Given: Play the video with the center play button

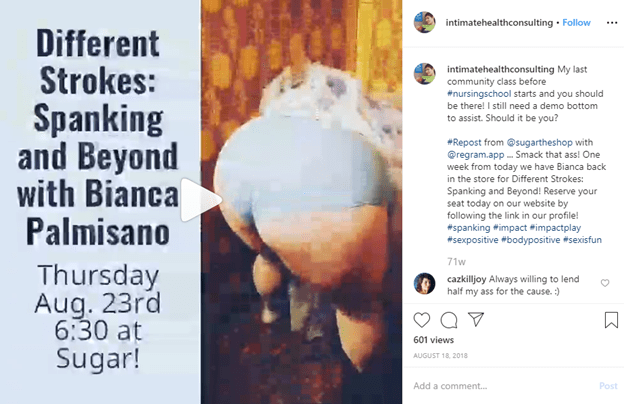Looking at the screenshot, I should (201, 200).
